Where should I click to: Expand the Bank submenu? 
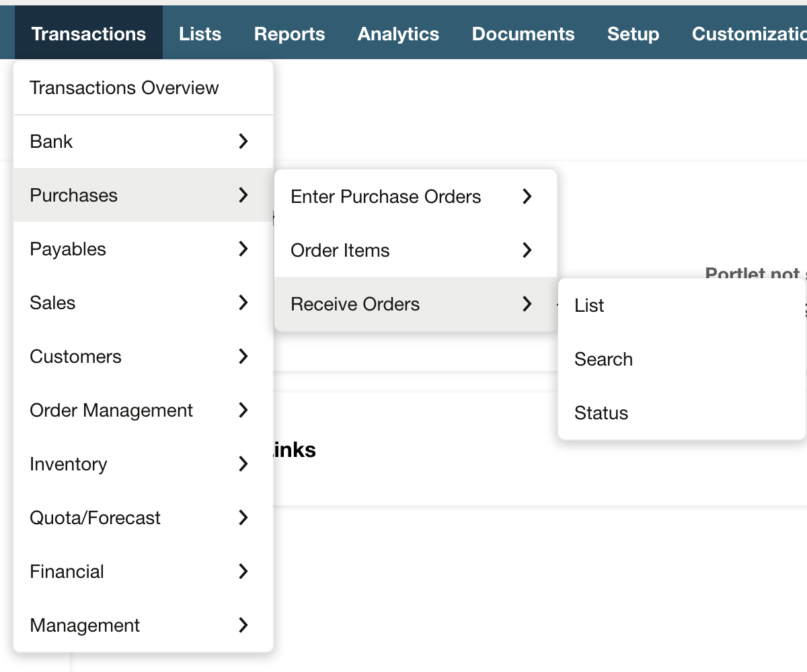143,142
